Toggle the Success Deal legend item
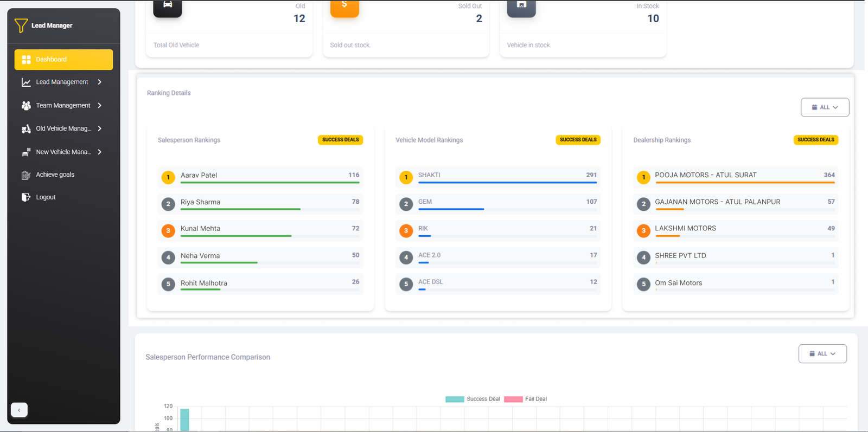The image size is (868, 432). (x=473, y=399)
